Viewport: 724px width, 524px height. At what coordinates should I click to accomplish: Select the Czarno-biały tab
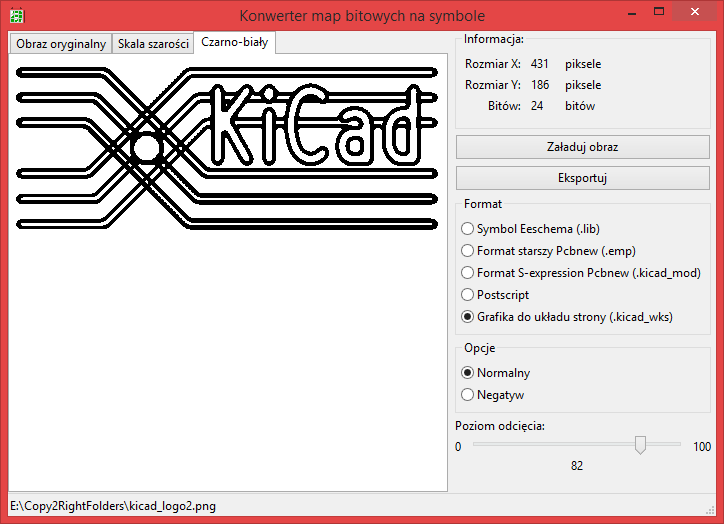click(x=235, y=42)
